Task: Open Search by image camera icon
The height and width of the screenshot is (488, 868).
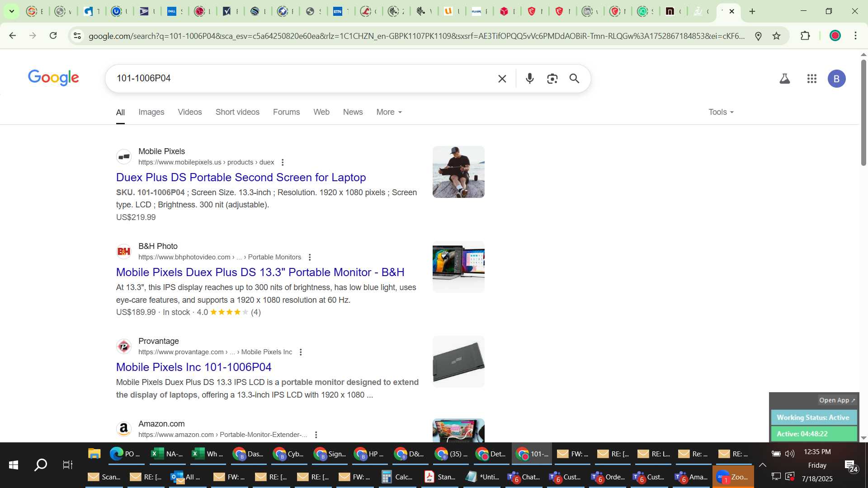Action: coord(552,79)
